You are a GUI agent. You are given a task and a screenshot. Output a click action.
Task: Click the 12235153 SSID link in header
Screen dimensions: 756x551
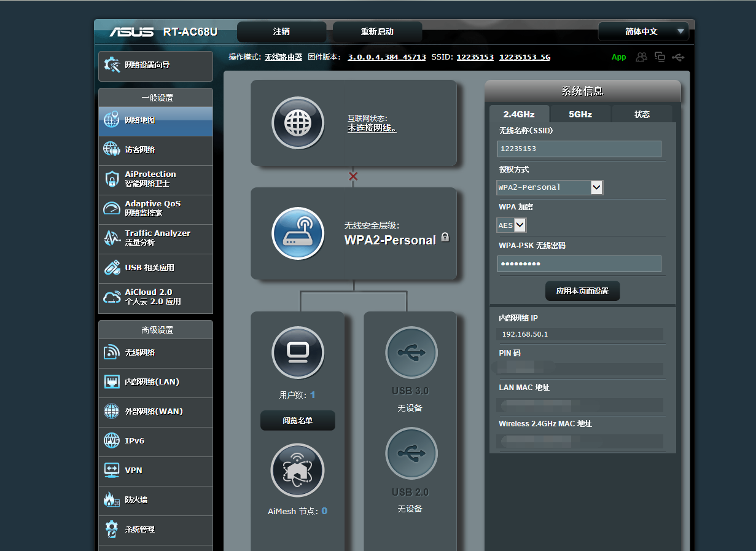coord(475,57)
